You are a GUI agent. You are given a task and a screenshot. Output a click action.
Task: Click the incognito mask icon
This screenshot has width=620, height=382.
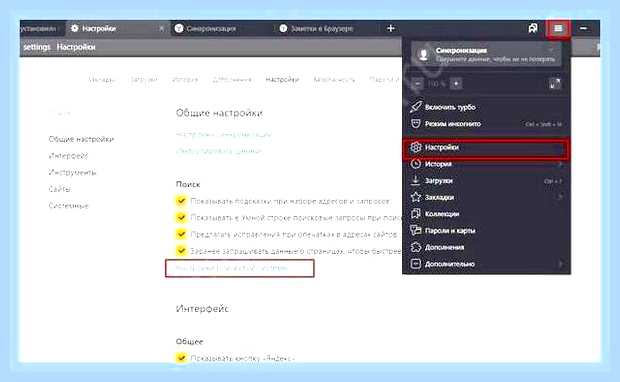416,123
